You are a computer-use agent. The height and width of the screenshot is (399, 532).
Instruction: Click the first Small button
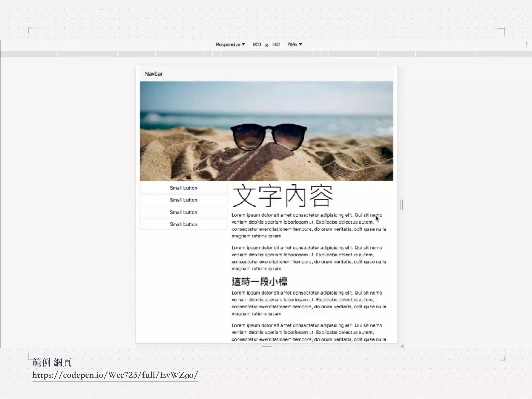[x=183, y=188]
